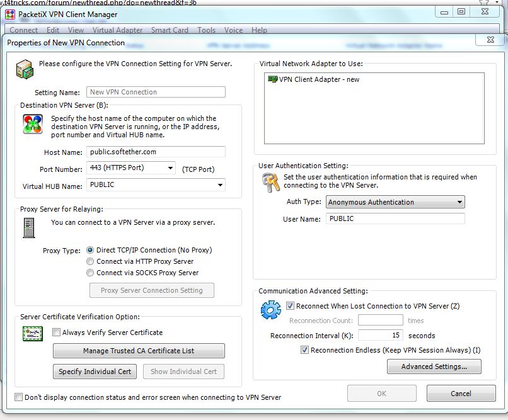This screenshot has height=420, width=508.
Task: Click the Setting Name field
Action: click(156, 92)
